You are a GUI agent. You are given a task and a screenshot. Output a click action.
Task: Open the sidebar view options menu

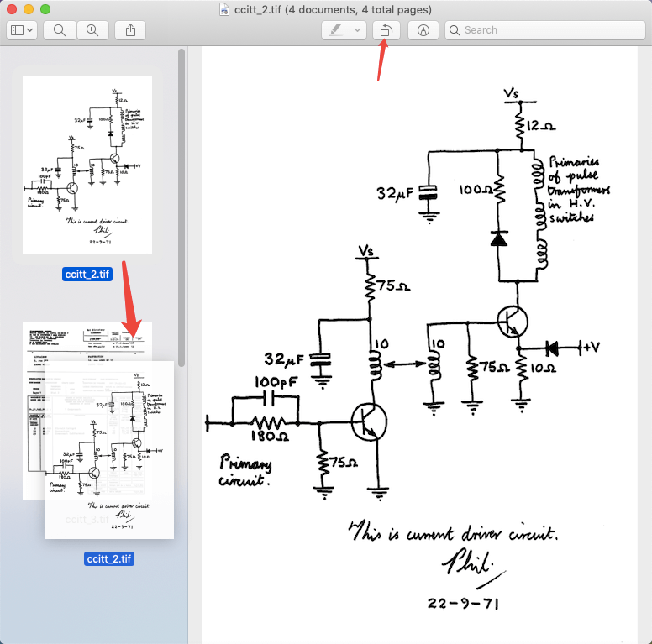(22, 30)
